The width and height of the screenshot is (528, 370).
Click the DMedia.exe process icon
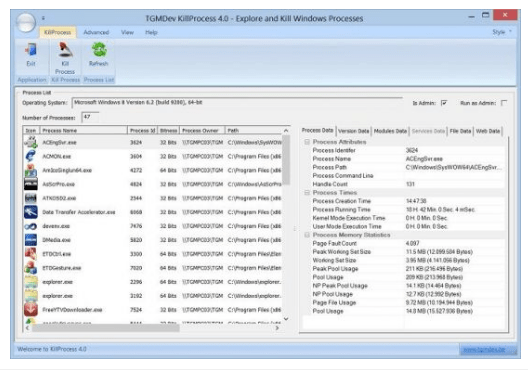point(31,240)
